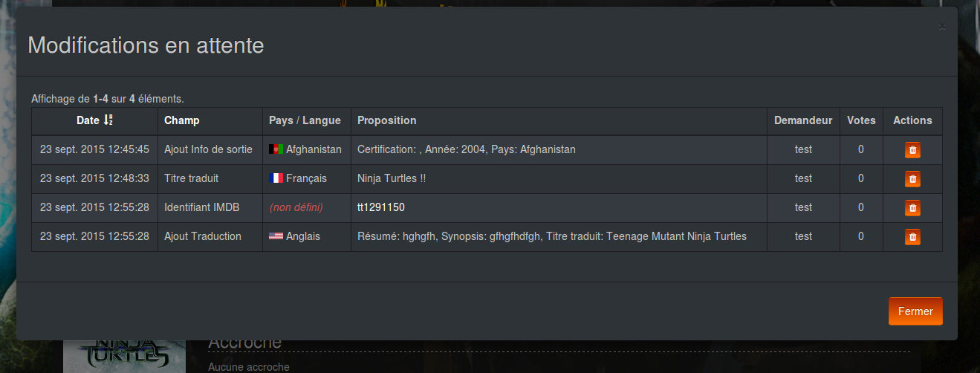Delete the Ajout Traduction modification

coord(912,237)
